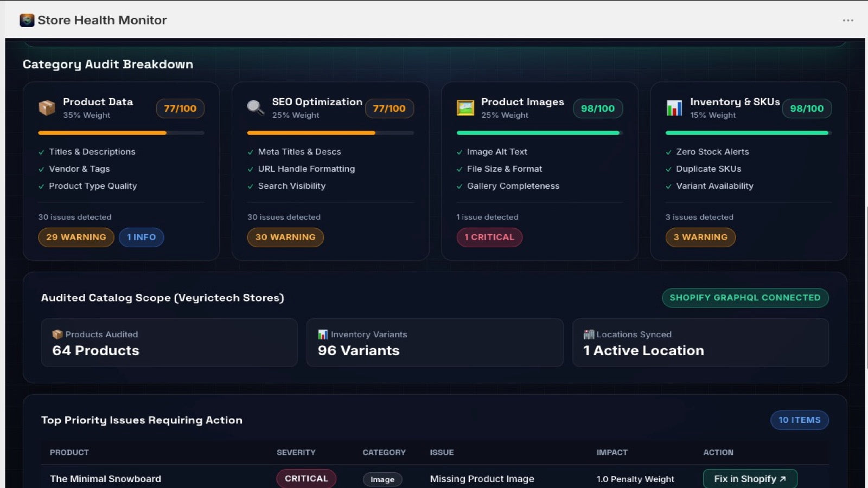
Task: Click the Variant Availability checkmark
Action: point(668,187)
